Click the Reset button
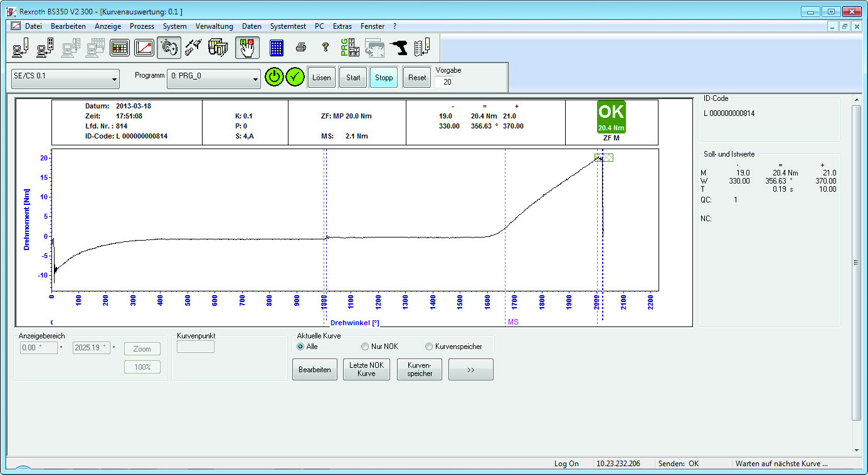This screenshot has height=475, width=868. [x=417, y=78]
